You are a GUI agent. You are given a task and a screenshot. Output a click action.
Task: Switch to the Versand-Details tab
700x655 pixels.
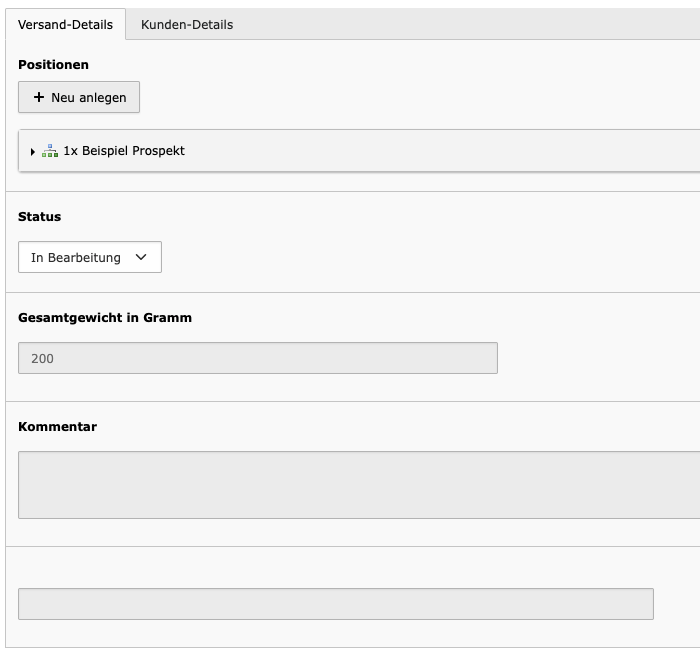tap(65, 24)
